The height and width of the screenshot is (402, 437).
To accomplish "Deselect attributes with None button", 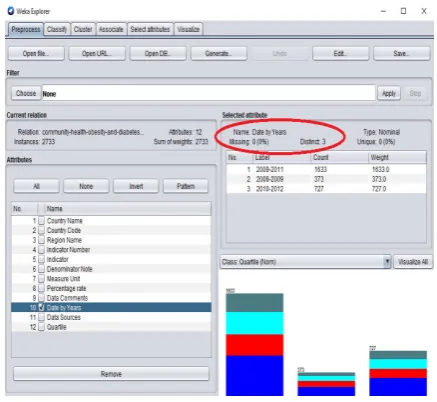I will [x=86, y=186].
